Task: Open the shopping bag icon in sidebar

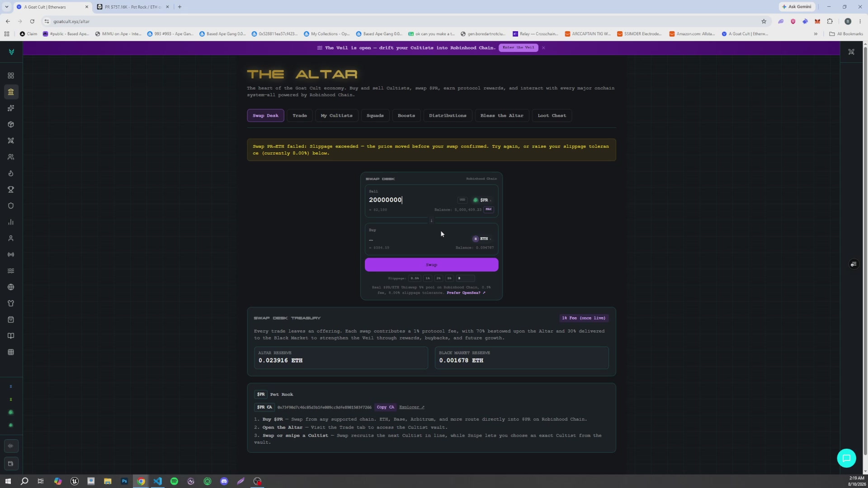Action: point(11,319)
